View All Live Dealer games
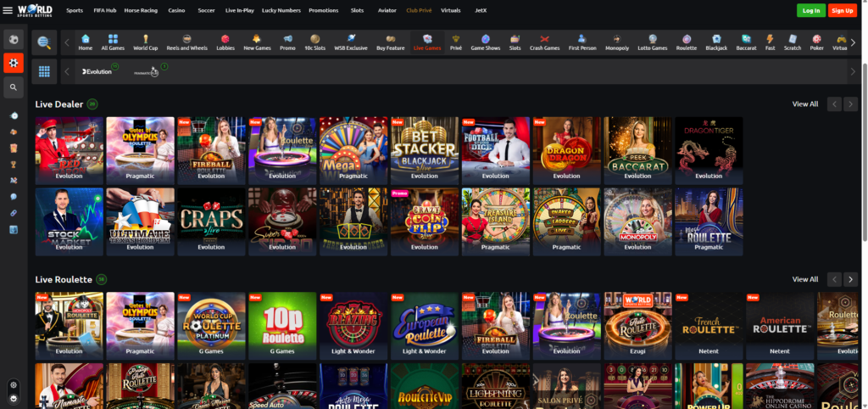868x409 pixels. (805, 104)
